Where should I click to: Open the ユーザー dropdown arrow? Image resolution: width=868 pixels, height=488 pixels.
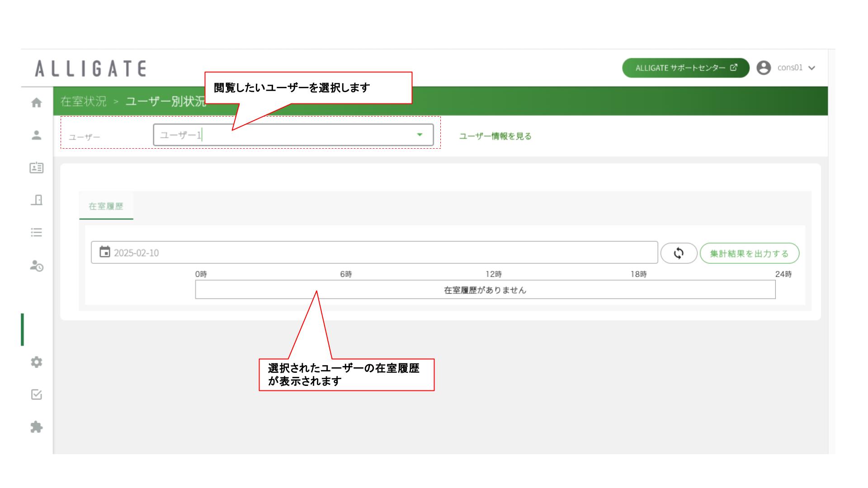[x=420, y=135]
